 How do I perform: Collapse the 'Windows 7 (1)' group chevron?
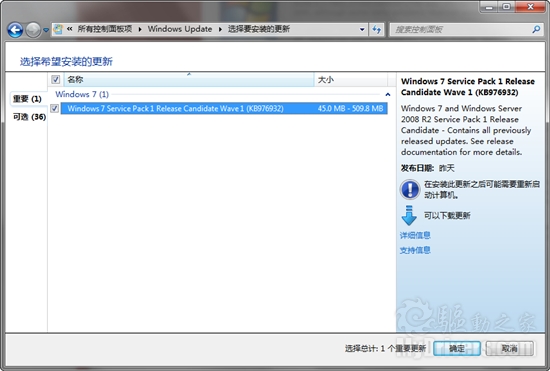[x=388, y=94]
